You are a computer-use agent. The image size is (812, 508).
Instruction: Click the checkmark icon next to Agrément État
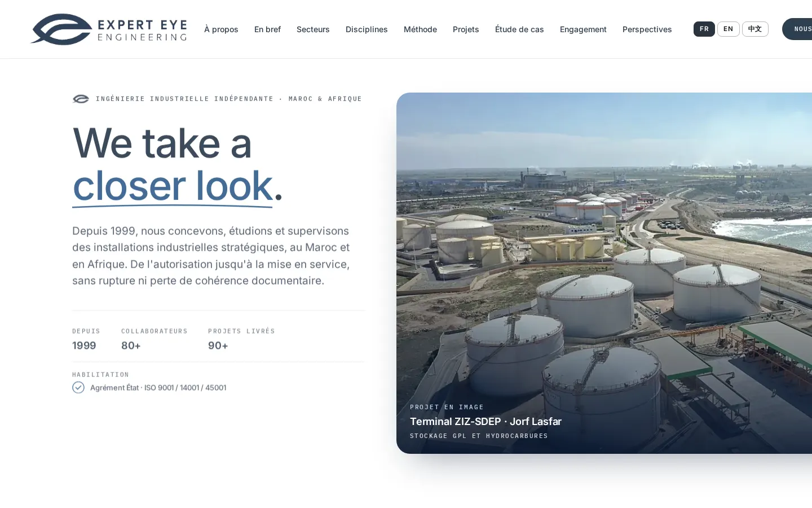(x=78, y=387)
